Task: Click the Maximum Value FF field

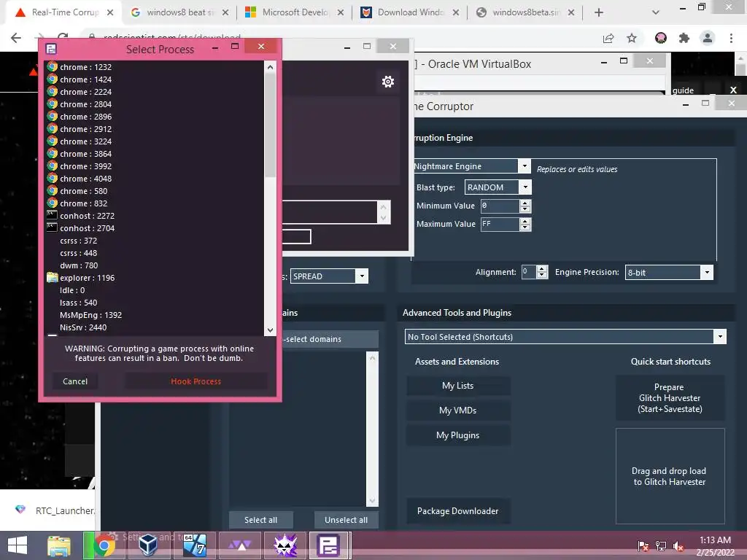Action: click(500, 225)
